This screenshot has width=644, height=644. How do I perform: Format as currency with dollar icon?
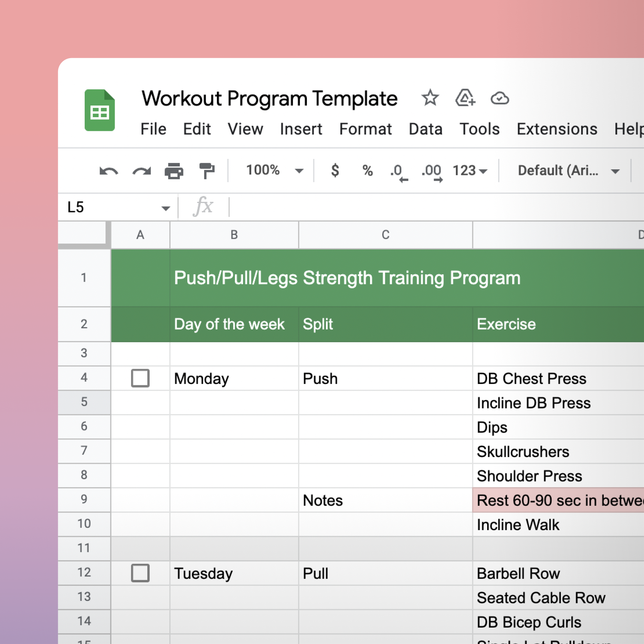(335, 171)
